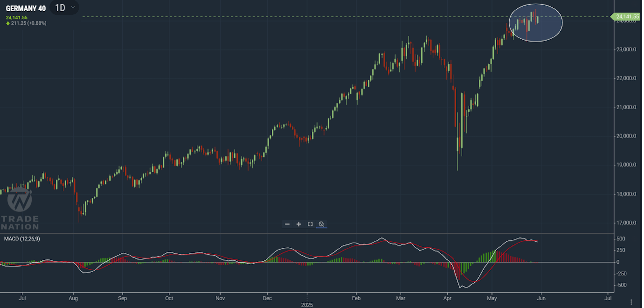Screen dimensions: 644x308
Task: Click the 21,000.0 price axis label
Action: 626,107
